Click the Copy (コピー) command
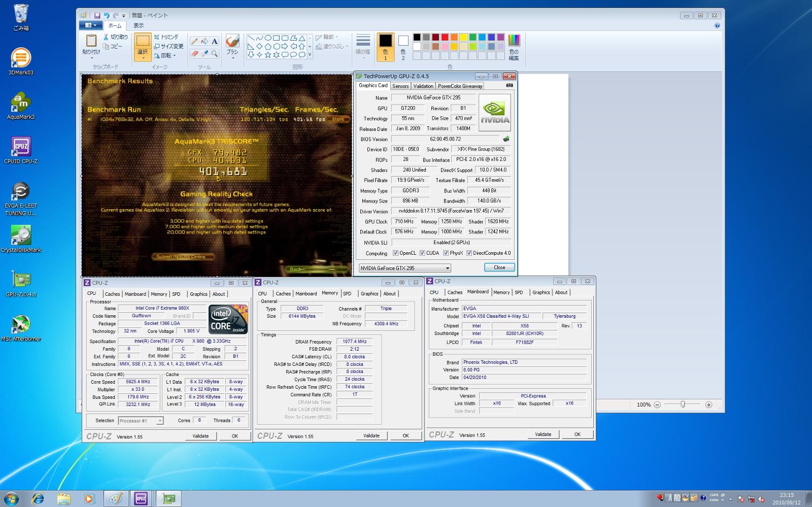This screenshot has width=812, height=507. (x=113, y=46)
